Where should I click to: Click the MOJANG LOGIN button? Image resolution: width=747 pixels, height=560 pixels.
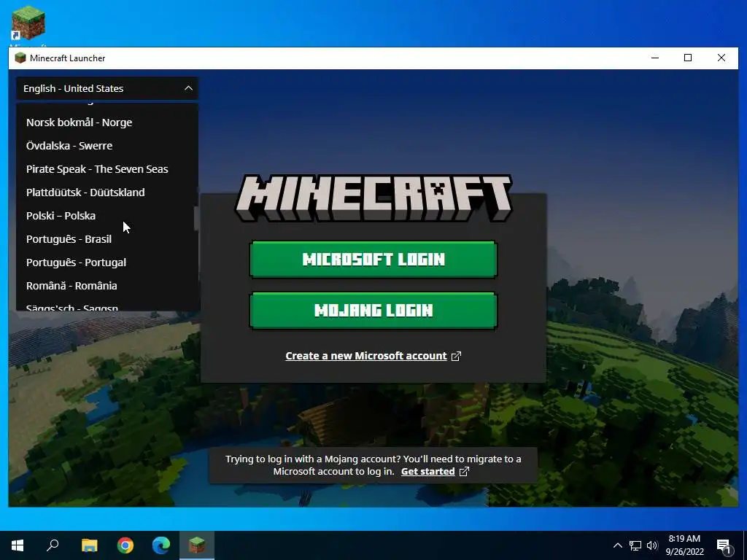click(373, 311)
